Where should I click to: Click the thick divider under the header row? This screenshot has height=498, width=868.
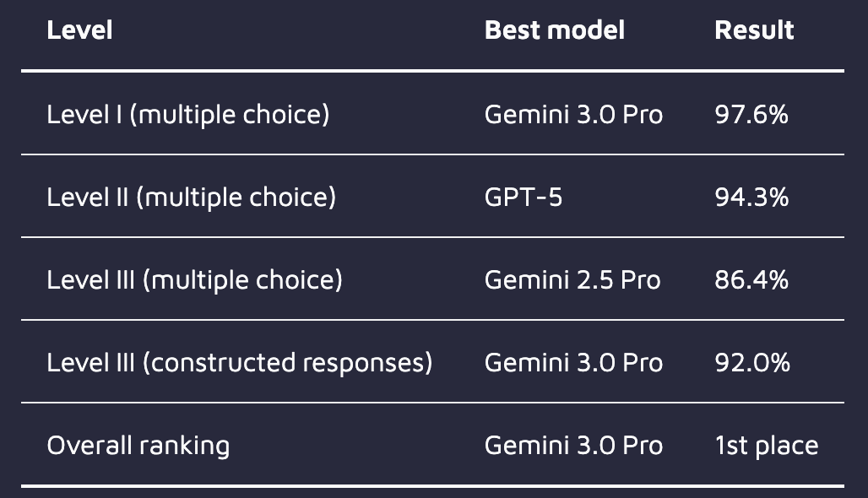tap(432, 71)
